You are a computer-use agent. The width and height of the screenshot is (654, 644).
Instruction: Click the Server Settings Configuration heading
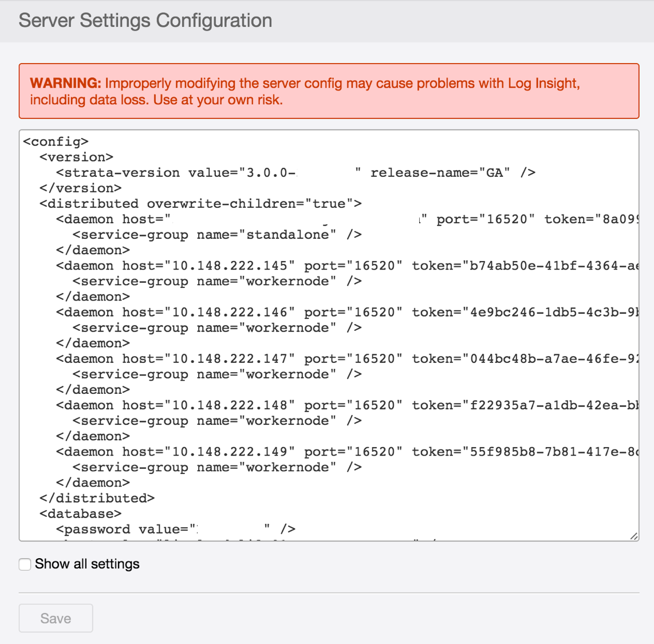point(145,21)
